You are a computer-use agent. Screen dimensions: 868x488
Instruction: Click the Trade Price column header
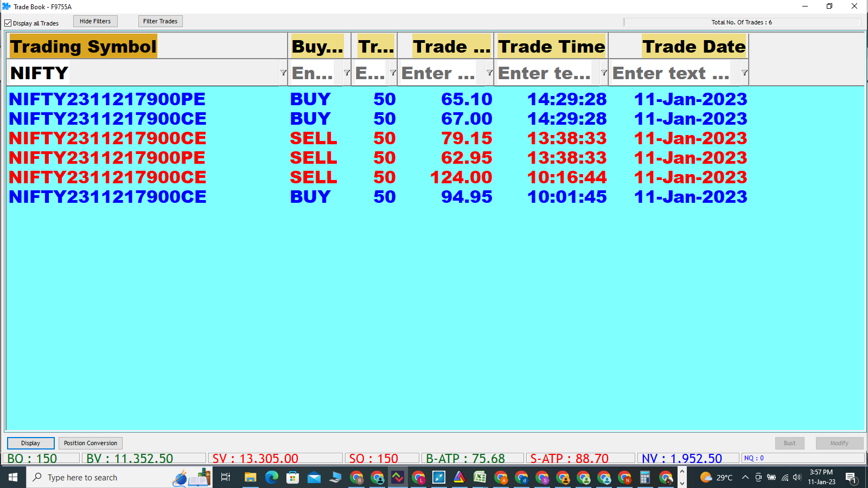pyautogui.click(x=446, y=46)
